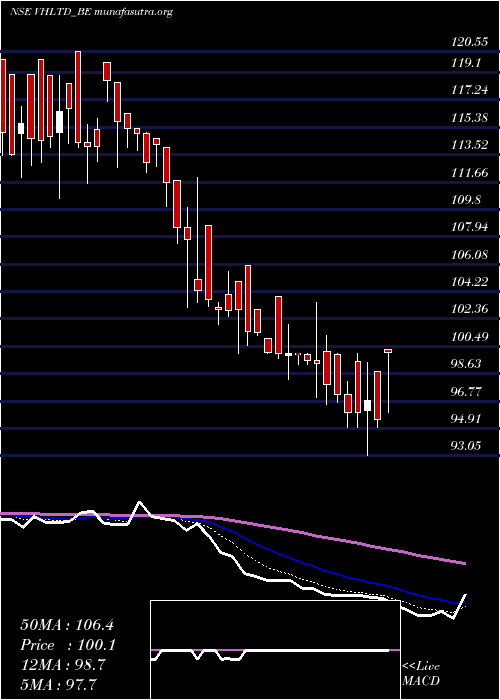Choose the 102.36 price level text

(469, 309)
